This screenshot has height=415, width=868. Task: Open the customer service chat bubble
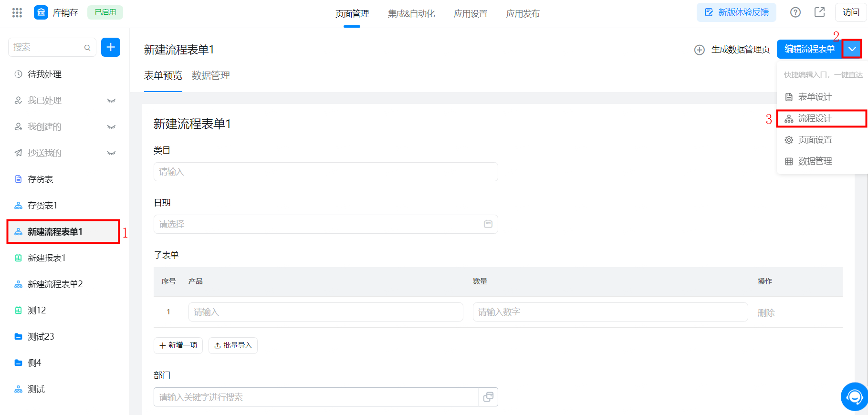click(854, 397)
